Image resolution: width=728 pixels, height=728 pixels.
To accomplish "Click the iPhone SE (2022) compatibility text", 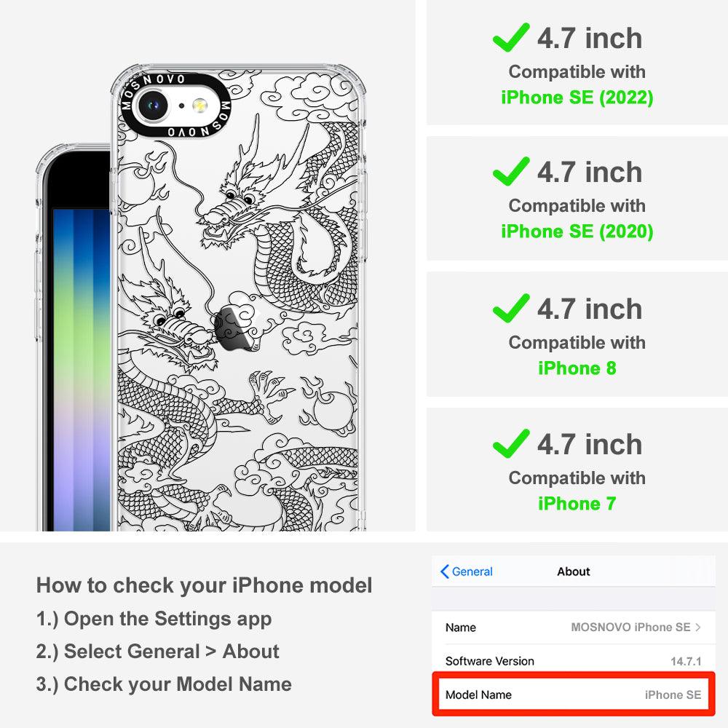I will click(577, 98).
